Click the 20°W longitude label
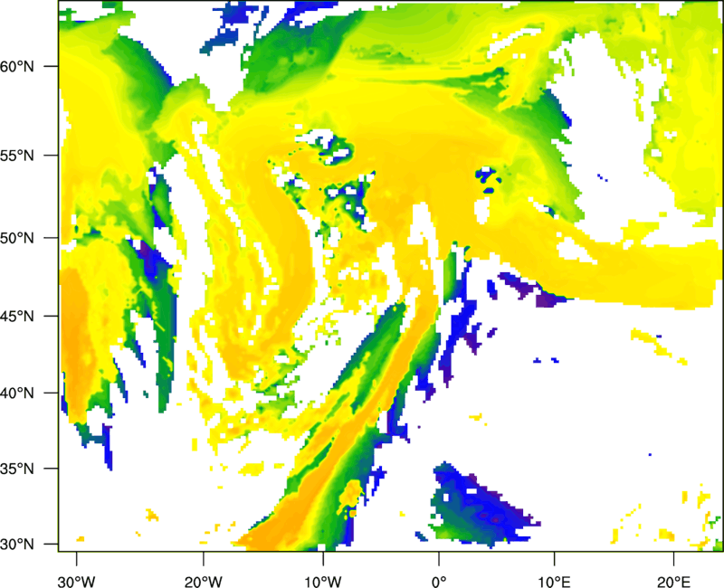Screen dimensions: 724x588 tap(203, 582)
